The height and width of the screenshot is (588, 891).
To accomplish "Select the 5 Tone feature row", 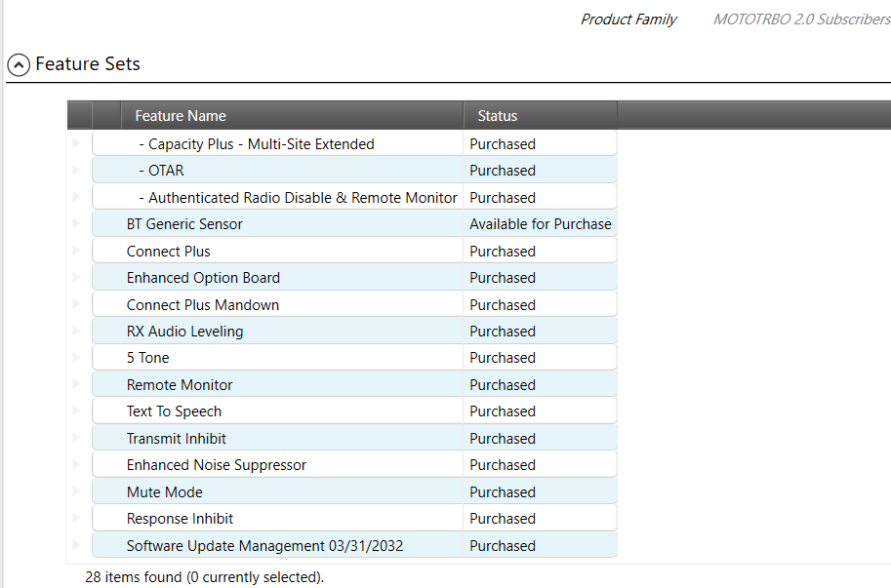I will click(147, 358).
